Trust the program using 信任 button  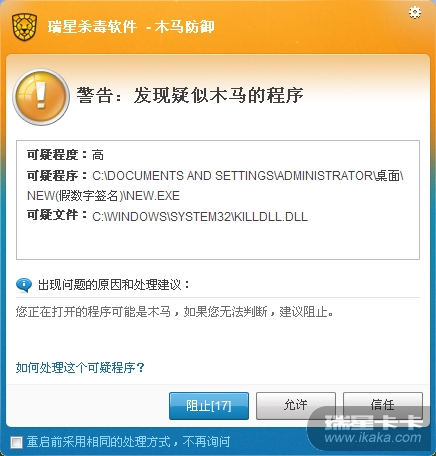pyautogui.click(x=383, y=406)
